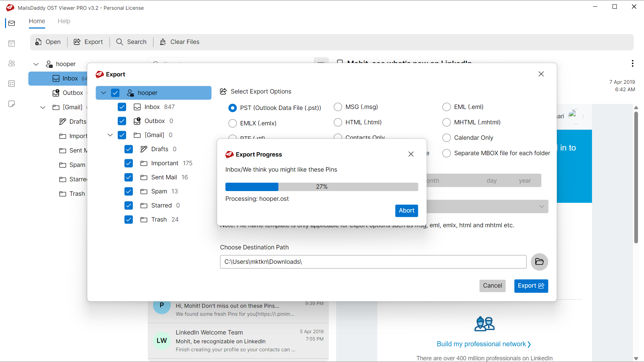Click the Clear Files toolbar button
The width and height of the screenshot is (644, 362).
pos(180,42)
